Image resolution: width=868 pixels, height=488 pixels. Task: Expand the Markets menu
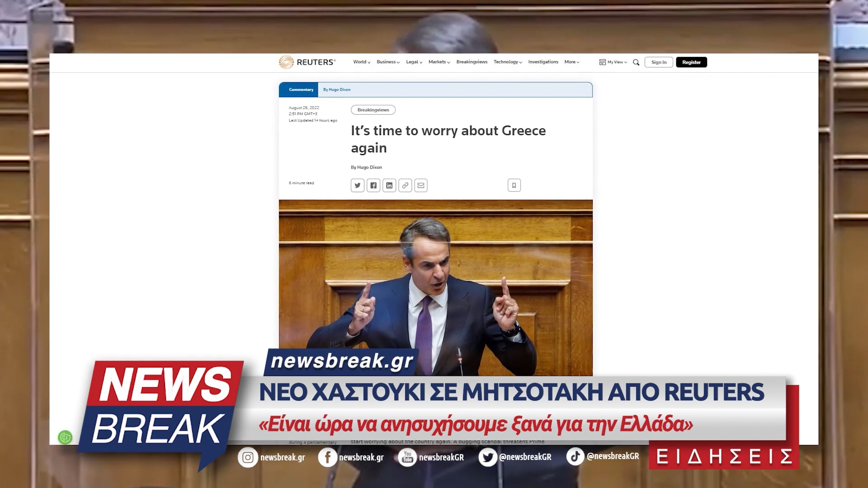pyautogui.click(x=439, y=62)
